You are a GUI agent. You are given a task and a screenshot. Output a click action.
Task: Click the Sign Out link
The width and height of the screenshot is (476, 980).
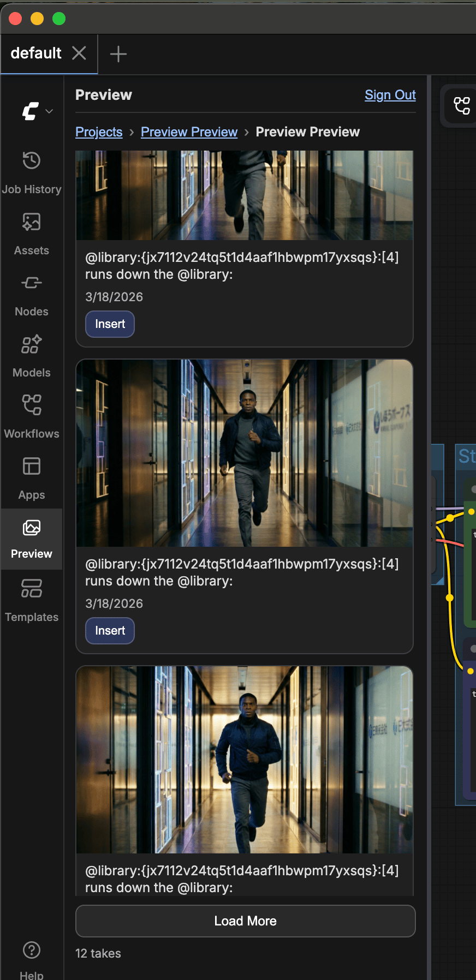[390, 95]
